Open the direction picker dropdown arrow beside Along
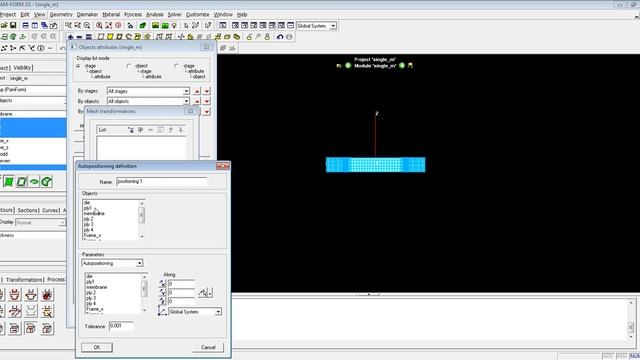Image resolution: width=640 pixels, height=360 pixels. click(x=210, y=293)
